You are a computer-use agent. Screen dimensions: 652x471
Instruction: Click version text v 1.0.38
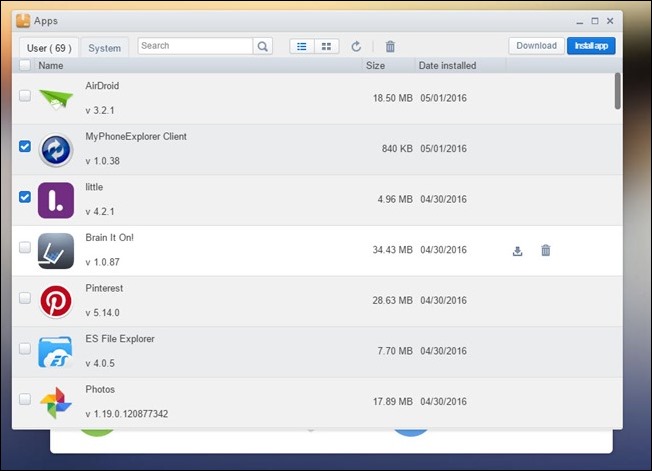point(102,161)
